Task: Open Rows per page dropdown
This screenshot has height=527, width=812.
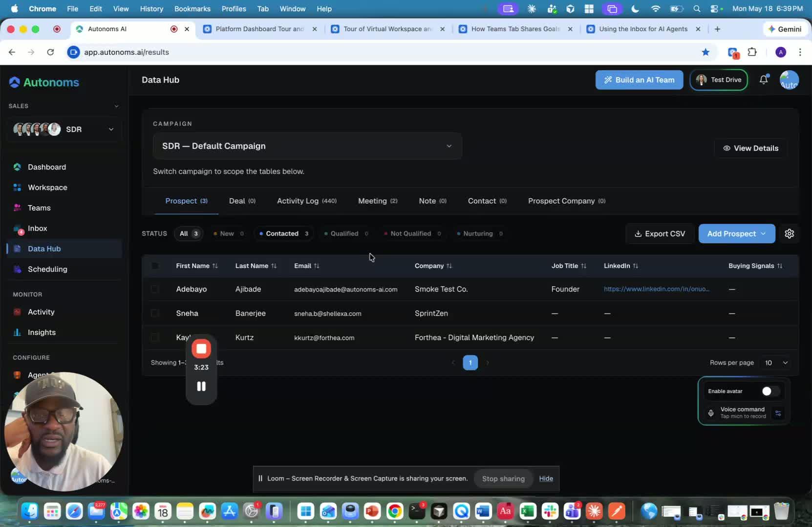Action: tap(775, 363)
